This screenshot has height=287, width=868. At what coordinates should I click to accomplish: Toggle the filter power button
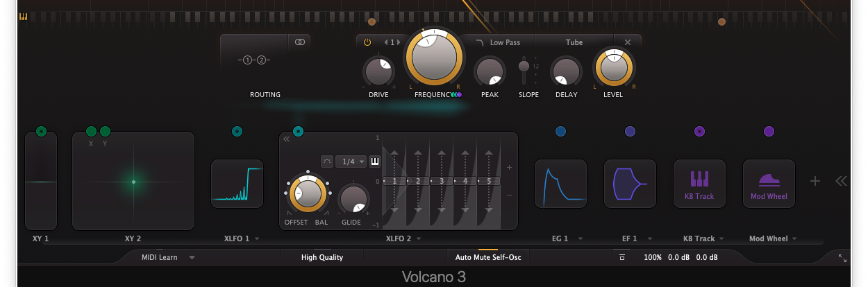tap(367, 42)
